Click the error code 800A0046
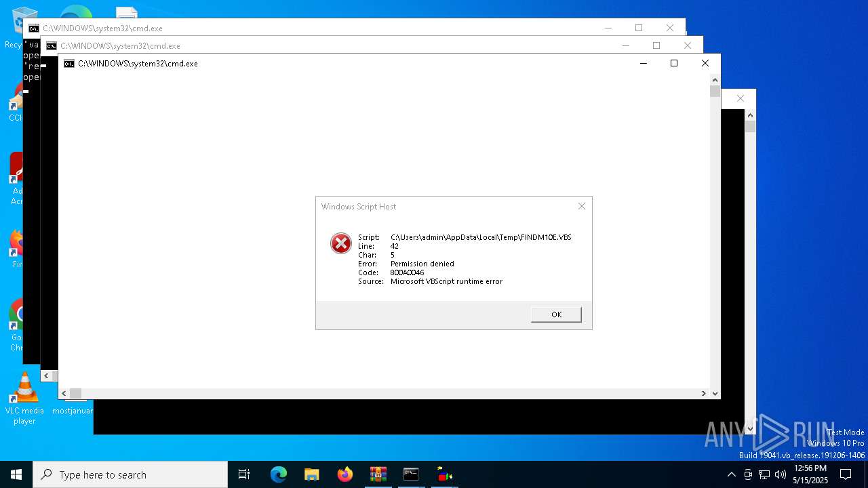Image resolution: width=868 pixels, height=488 pixels. [x=407, y=272]
